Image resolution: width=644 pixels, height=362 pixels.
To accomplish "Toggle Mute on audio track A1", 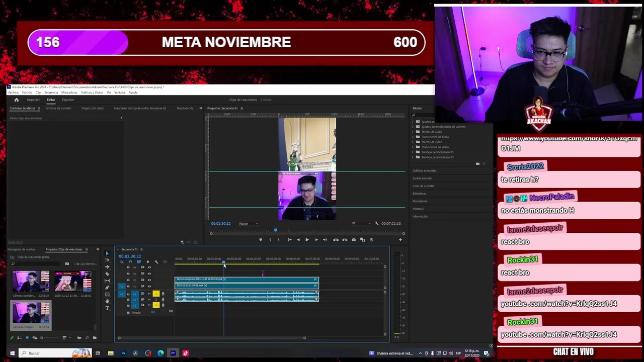I will [x=149, y=294].
